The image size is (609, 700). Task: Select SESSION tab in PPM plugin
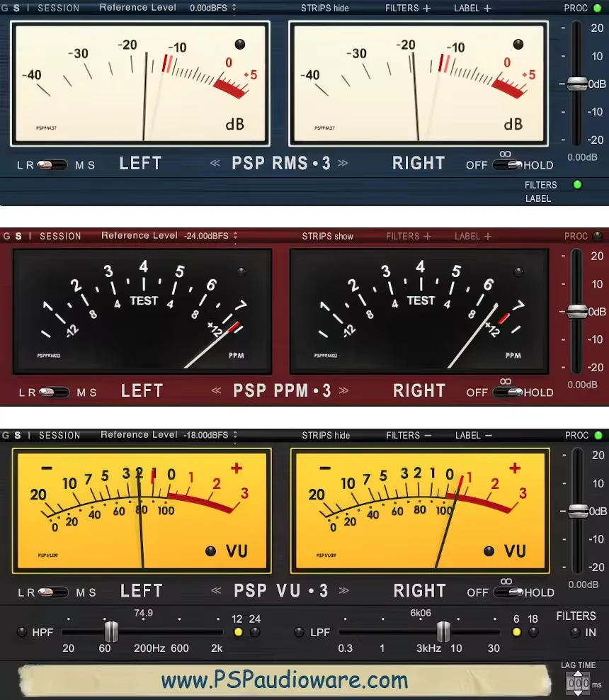coord(60,236)
